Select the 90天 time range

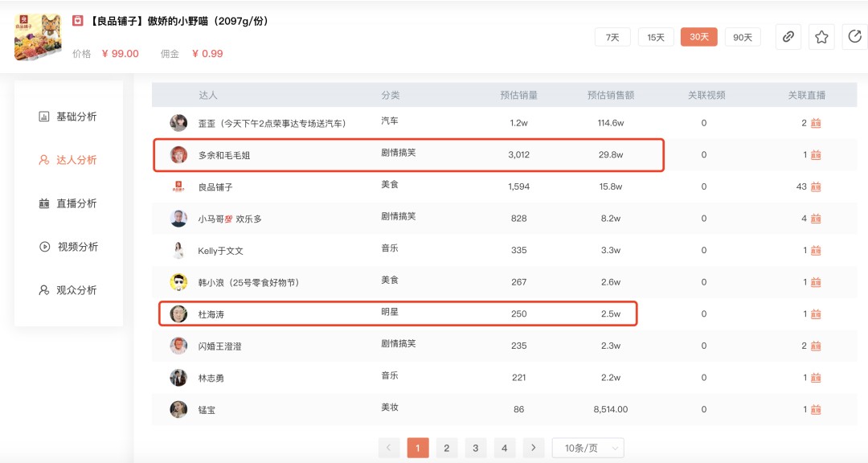743,37
